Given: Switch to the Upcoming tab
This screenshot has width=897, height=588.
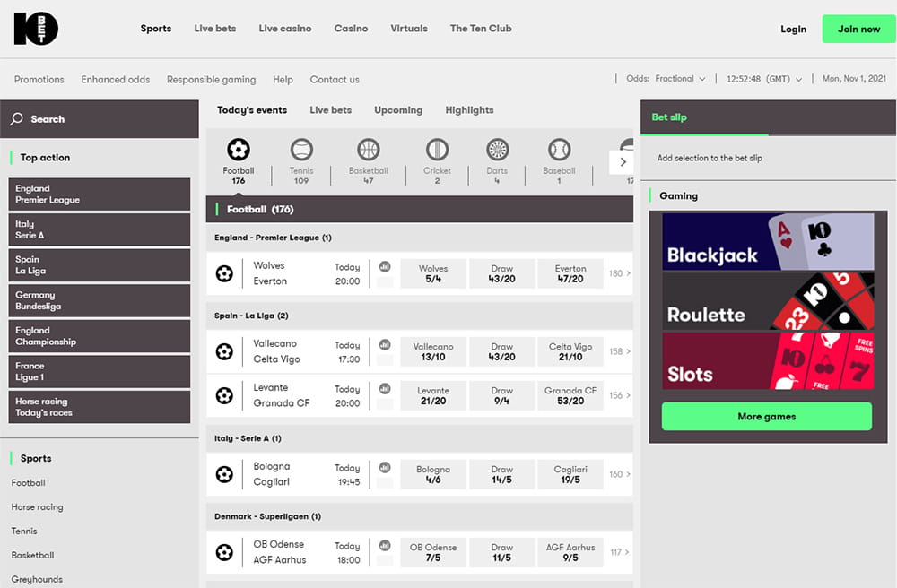Looking at the screenshot, I should click(x=398, y=110).
